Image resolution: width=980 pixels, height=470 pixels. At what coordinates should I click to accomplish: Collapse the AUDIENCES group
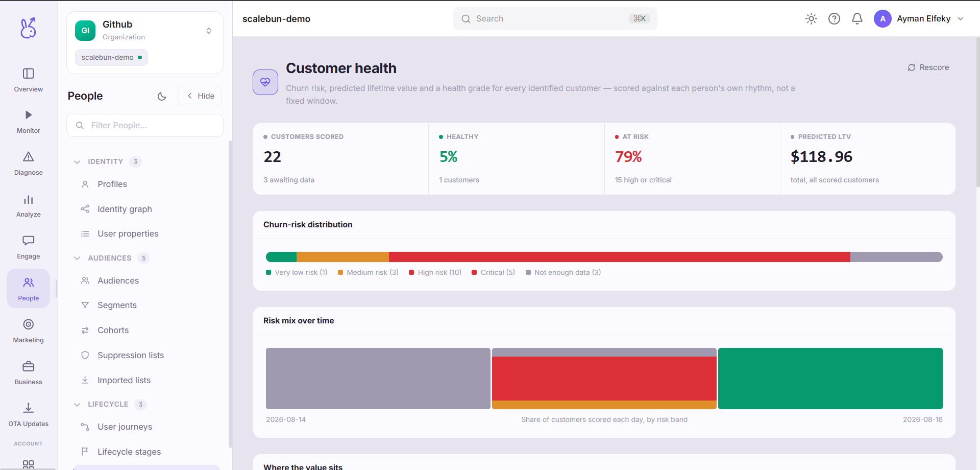[x=77, y=258]
